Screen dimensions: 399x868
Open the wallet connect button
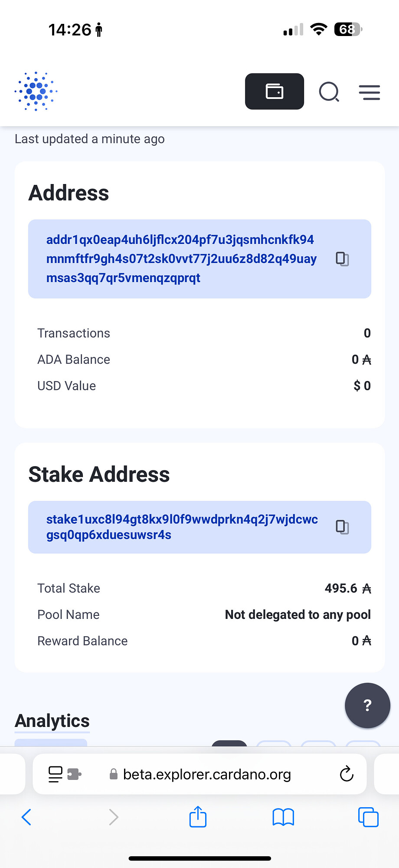(x=275, y=92)
